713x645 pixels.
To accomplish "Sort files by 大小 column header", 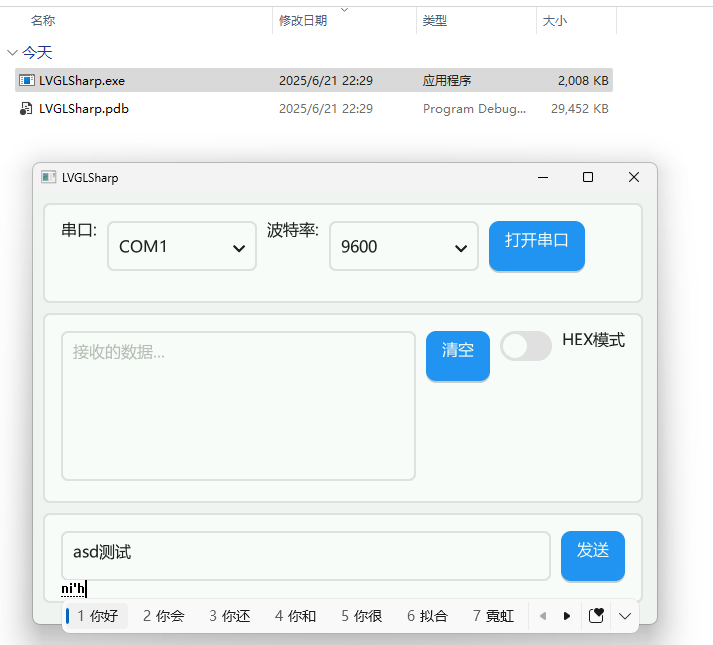I will pos(554,20).
